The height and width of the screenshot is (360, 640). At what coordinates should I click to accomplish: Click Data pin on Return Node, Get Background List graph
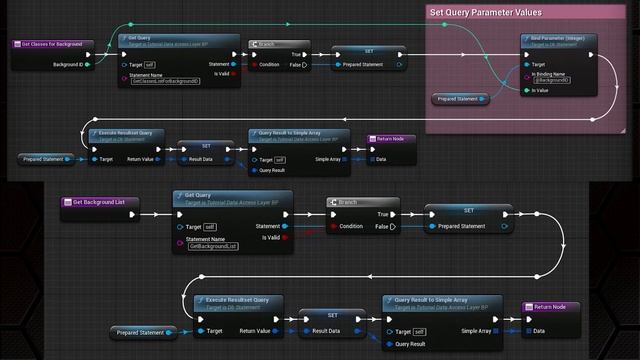529,331
